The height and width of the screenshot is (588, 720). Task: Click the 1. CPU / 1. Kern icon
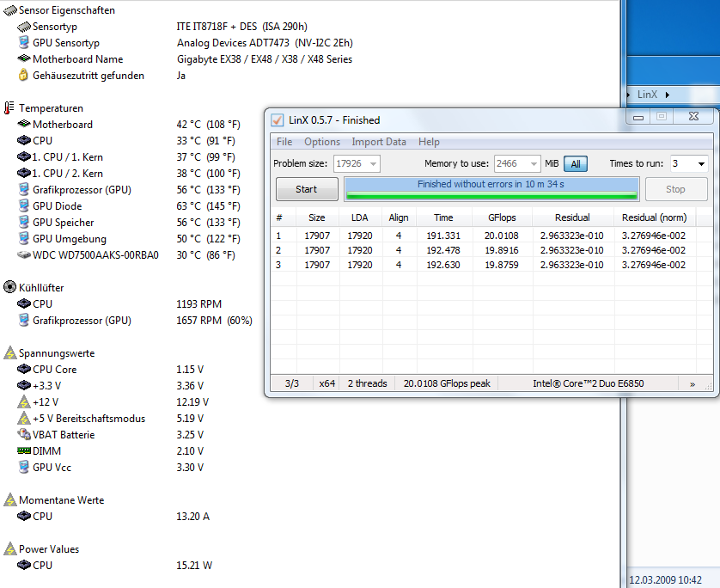pos(24,157)
